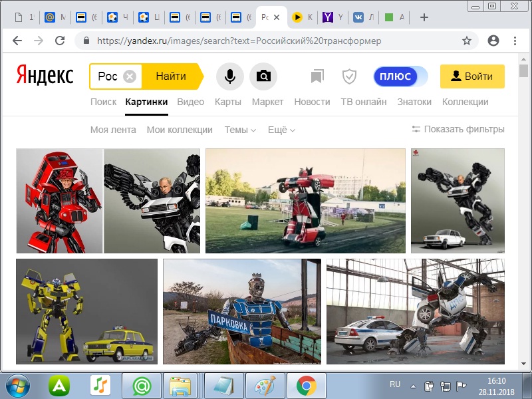Toggle the ПЛЮС switch

click(x=400, y=76)
